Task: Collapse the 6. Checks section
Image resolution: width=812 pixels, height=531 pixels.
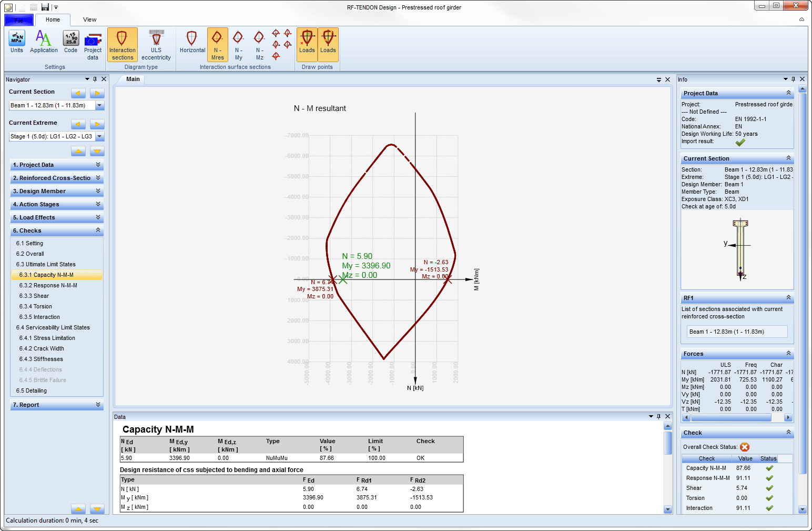Action: point(98,230)
